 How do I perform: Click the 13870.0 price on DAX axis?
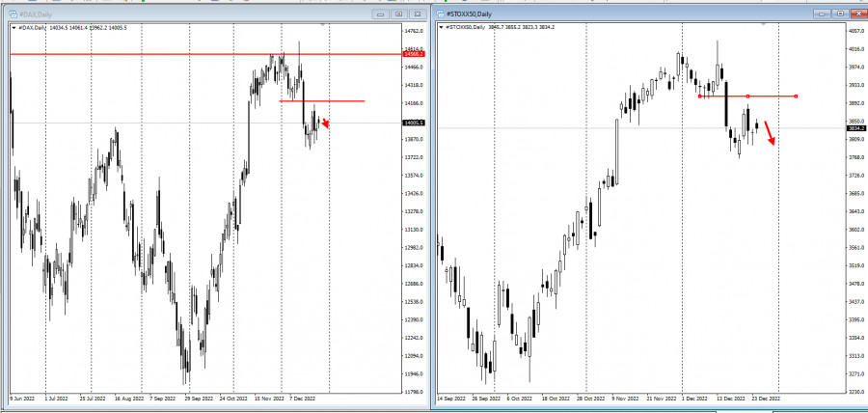(x=415, y=139)
